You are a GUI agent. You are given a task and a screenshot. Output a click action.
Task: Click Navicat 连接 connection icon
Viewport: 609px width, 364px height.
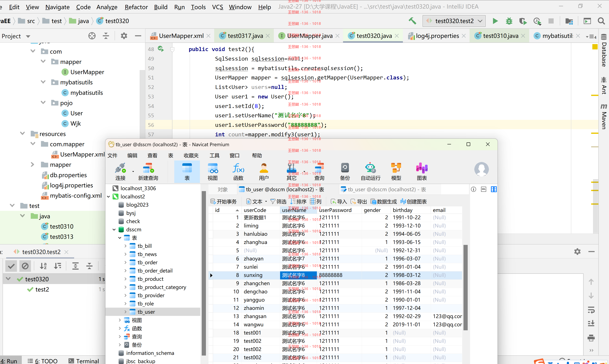click(x=120, y=171)
